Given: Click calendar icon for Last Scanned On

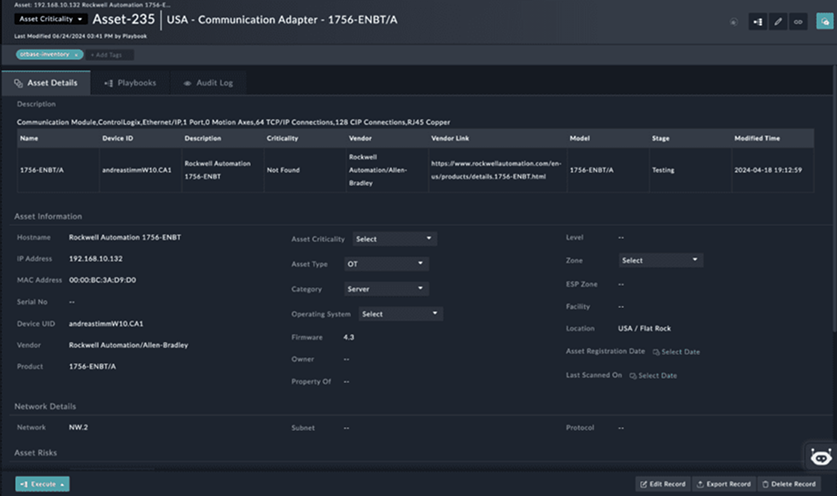Looking at the screenshot, I should [x=633, y=376].
